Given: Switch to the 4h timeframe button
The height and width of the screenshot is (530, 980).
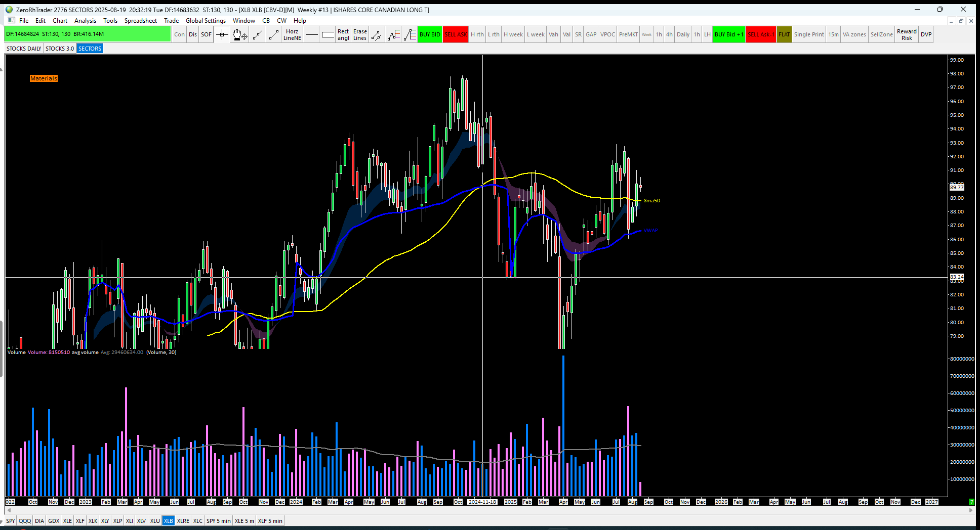Looking at the screenshot, I should tap(669, 34).
